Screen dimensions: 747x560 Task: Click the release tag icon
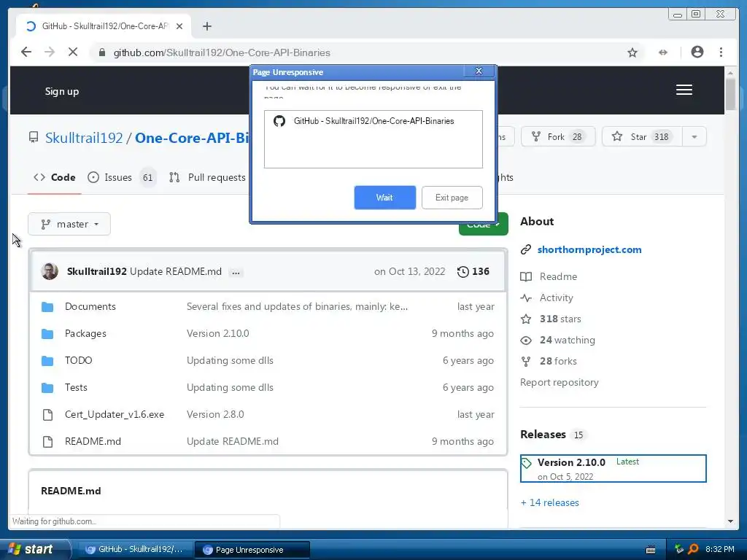coord(527,463)
